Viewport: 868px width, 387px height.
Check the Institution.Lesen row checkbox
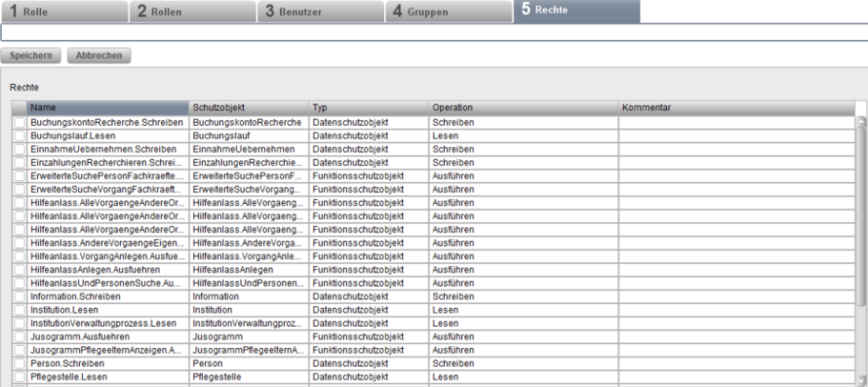(20, 309)
